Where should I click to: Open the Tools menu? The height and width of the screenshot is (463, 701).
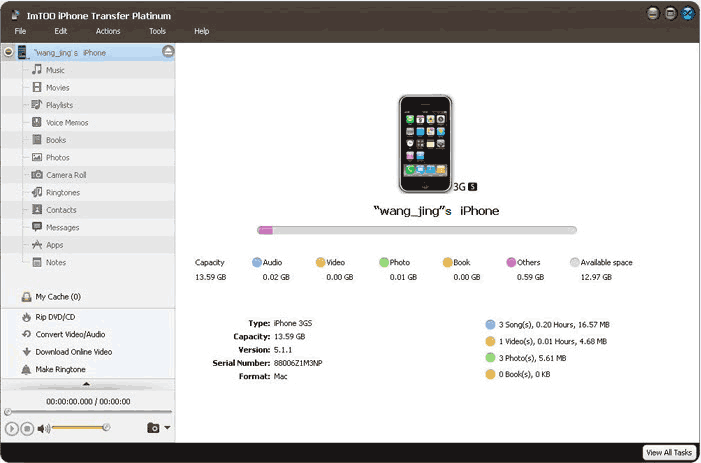tap(157, 31)
